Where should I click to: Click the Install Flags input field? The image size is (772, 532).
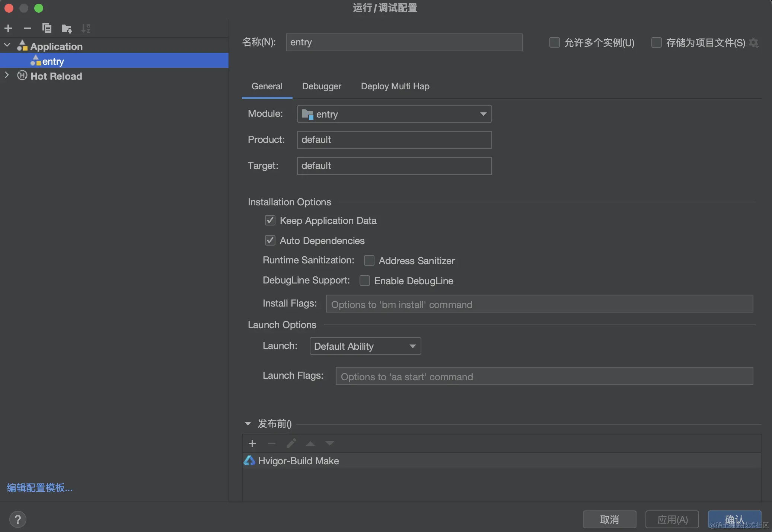pos(539,304)
